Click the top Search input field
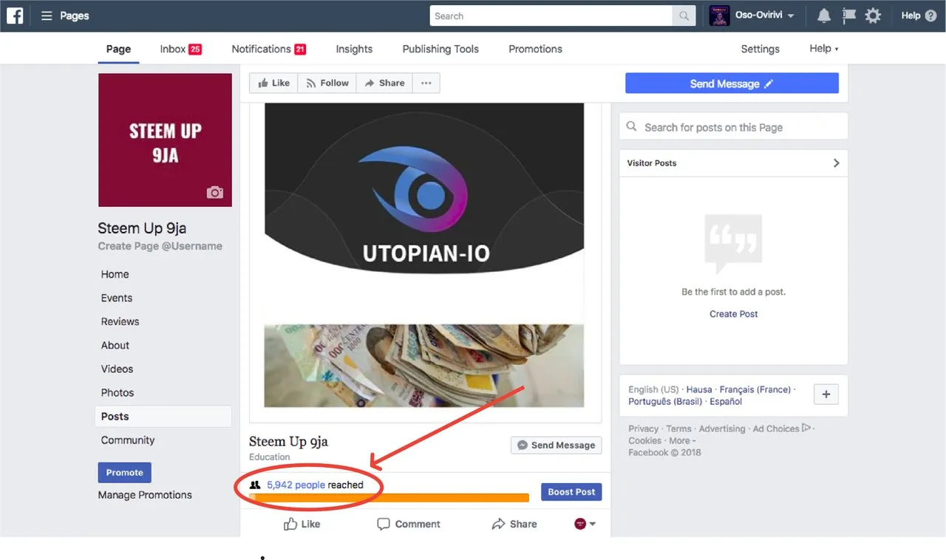This screenshot has width=946, height=560. 551,16
